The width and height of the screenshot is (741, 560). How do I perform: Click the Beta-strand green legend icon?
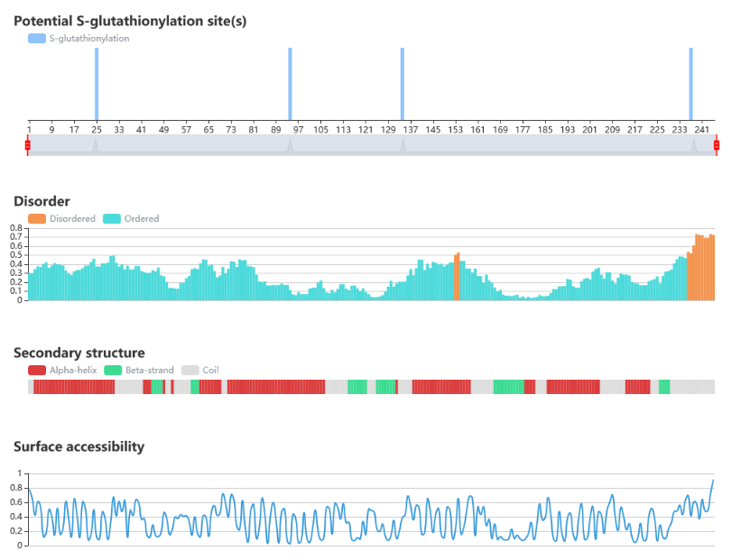113,371
